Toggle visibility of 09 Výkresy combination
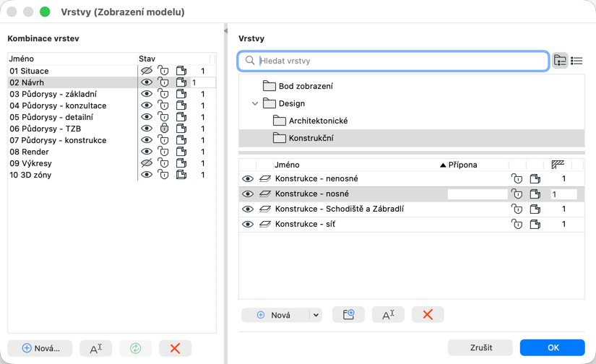This screenshot has height=364, width=596. [147, 163]
